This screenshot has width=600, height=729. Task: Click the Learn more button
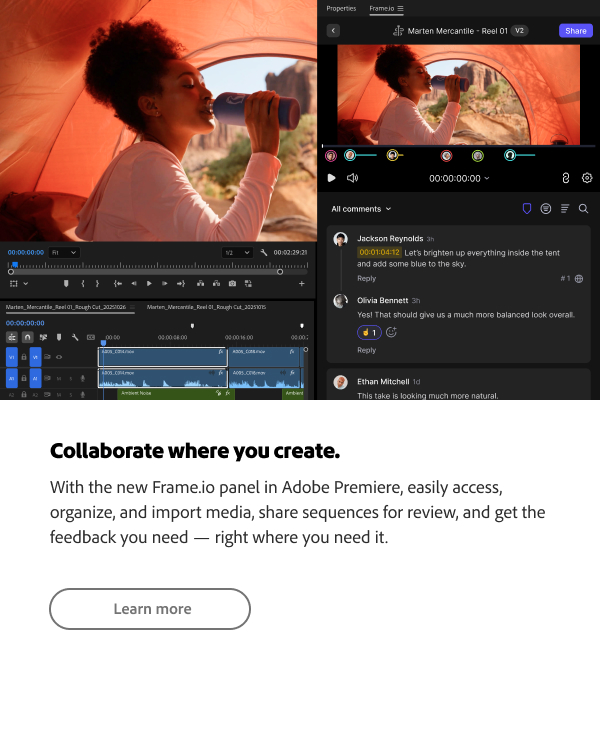tap(150, 609)
